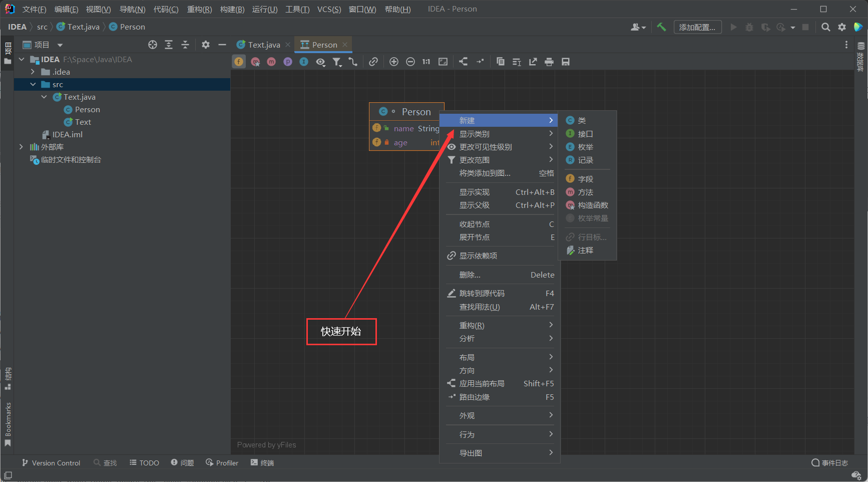Hide the project panel
This screenshot has height=482, width=868.
tap(222, 45)
